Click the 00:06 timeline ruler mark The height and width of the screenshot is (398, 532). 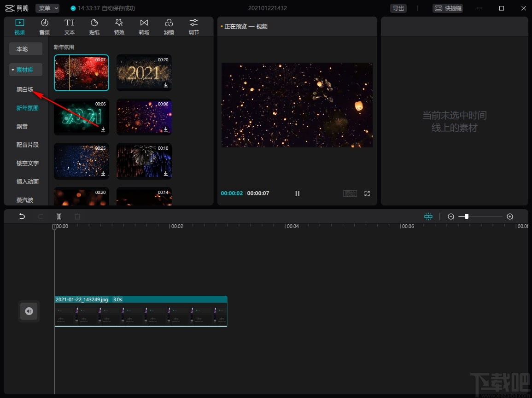click(408, 226)
